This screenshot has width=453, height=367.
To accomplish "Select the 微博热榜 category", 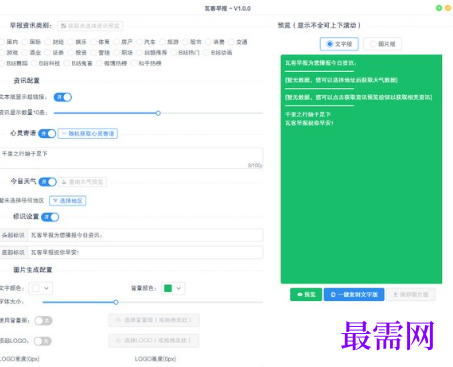I will [x=112, y=63].
